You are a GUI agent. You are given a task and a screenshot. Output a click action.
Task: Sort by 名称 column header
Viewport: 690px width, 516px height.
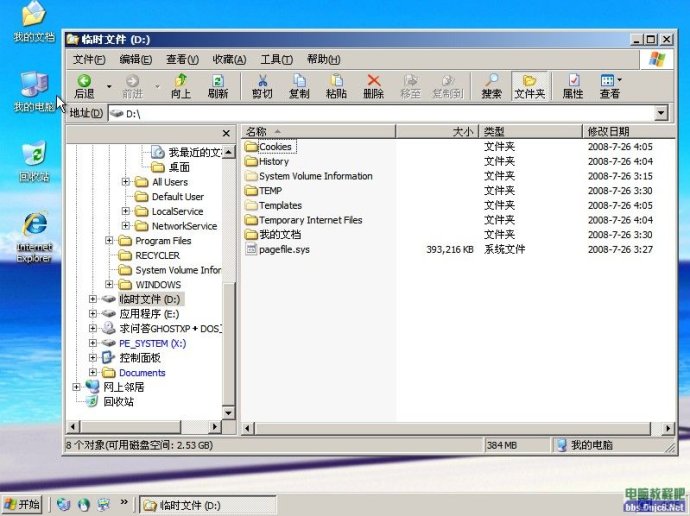pyautogui.click(x=318, y=131)
